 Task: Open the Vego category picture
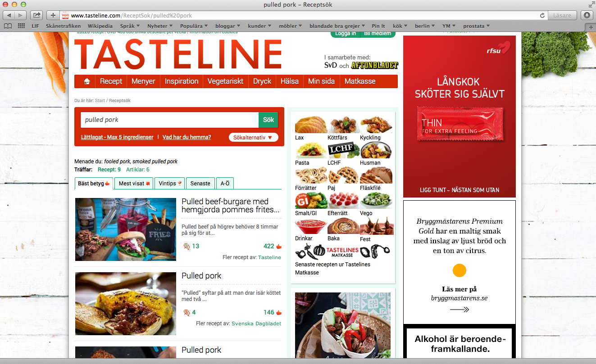tap(376, 200)
